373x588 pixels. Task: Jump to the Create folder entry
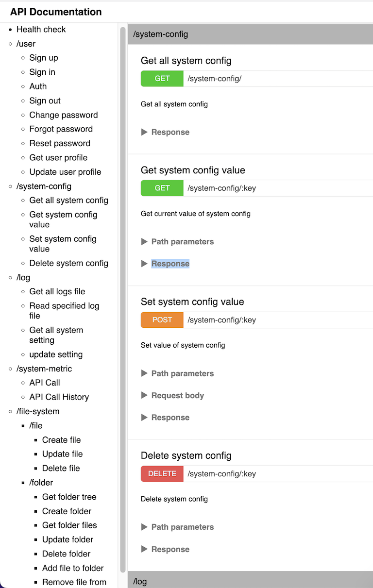(x=67, y=511)
